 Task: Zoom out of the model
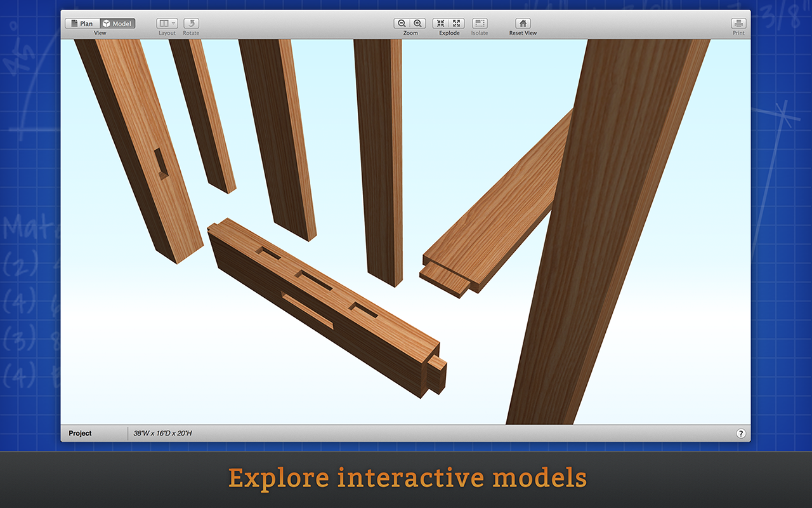tap(402, 23)
